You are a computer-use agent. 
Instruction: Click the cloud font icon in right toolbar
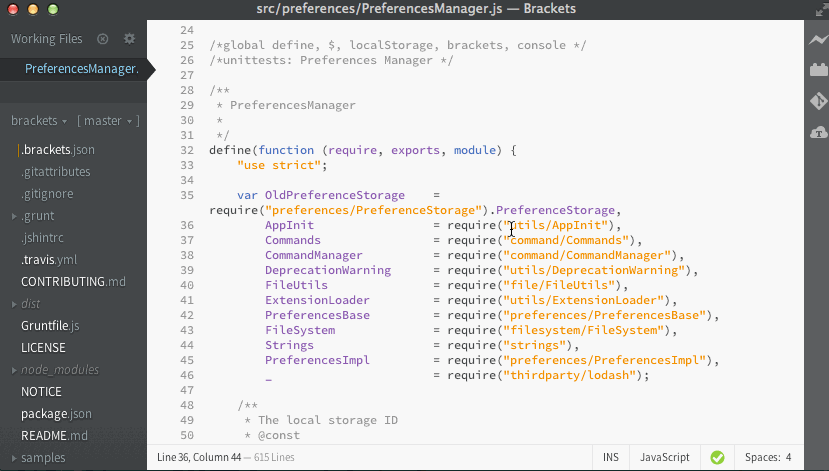[817, 132]
